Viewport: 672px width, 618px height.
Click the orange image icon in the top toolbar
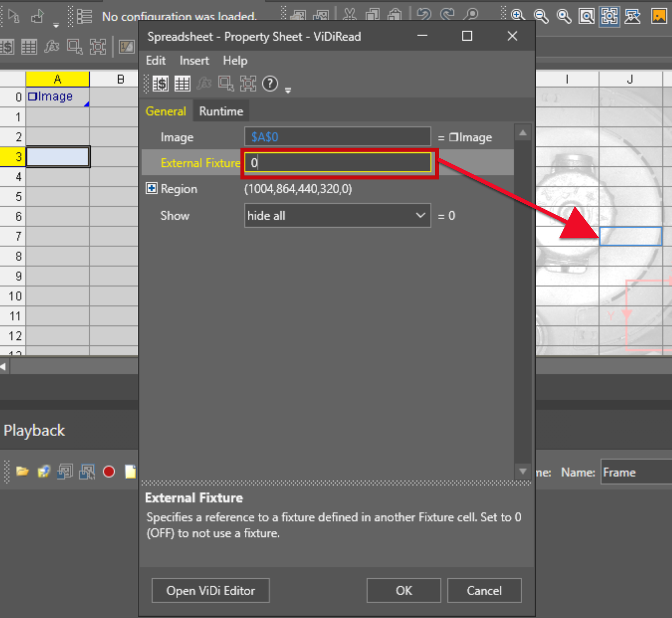tap(659, 16)
